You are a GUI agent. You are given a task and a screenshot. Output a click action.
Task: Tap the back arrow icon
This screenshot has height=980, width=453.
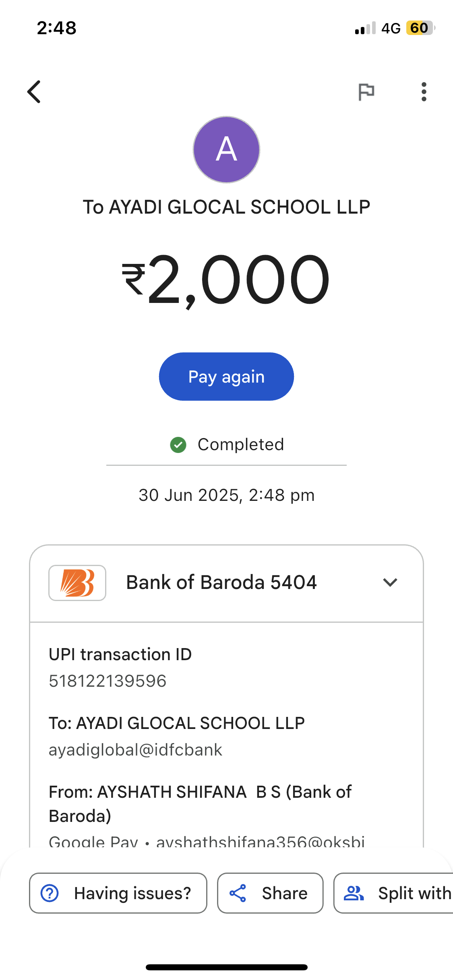click(34, 92)
